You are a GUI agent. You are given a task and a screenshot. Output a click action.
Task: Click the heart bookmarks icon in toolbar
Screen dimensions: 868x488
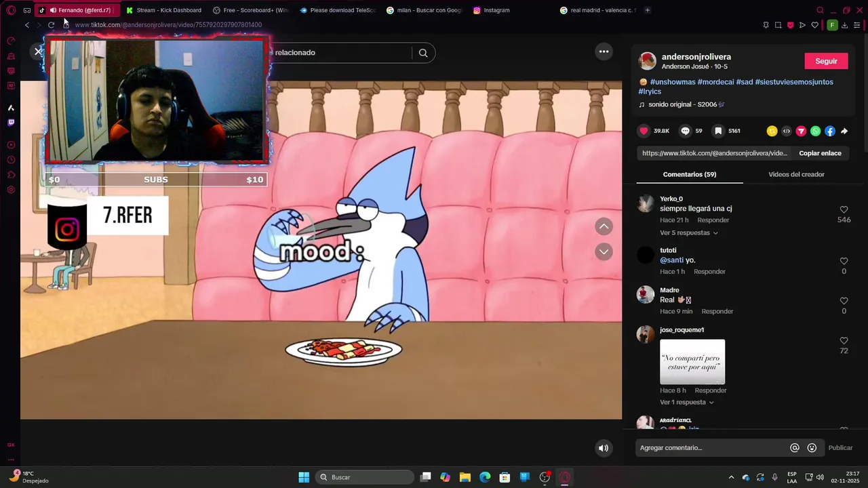click(814, 25)
